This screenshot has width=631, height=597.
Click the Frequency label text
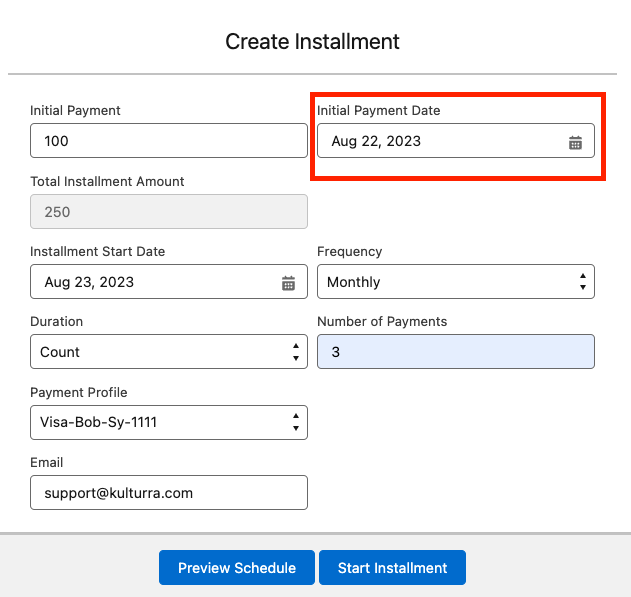349,252
